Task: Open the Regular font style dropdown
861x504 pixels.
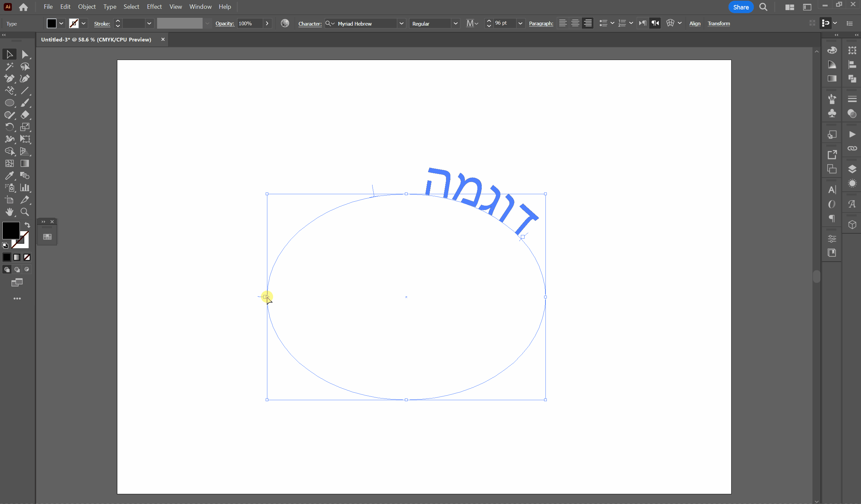Action: tap(455, 23)
